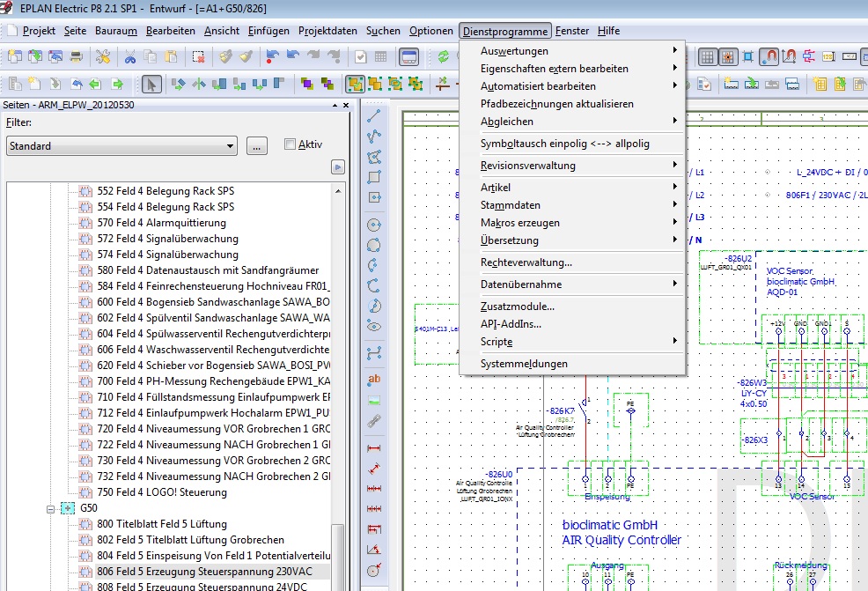Click the Print icon in the toolbar

(76, 56)
